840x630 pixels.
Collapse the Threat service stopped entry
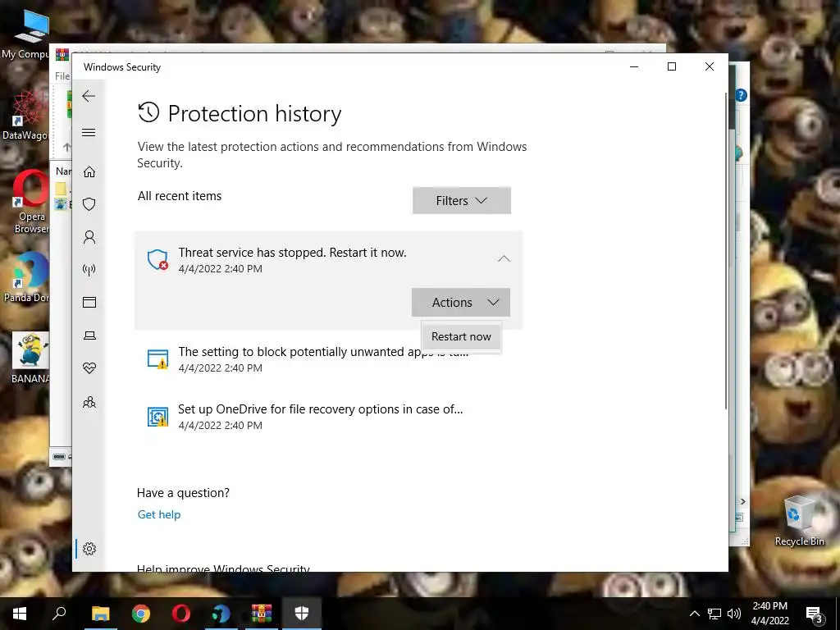(504, 258)
